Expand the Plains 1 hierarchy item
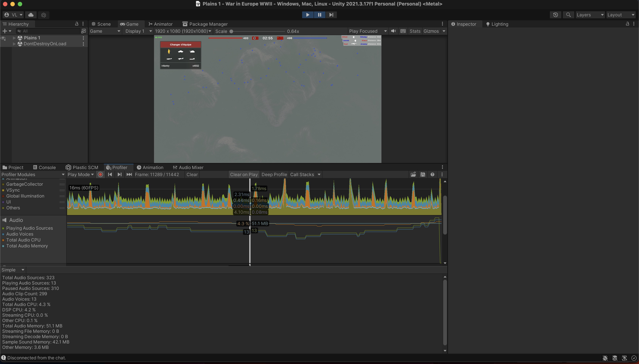The image size is (639, 364). click(x=14, y=38)
